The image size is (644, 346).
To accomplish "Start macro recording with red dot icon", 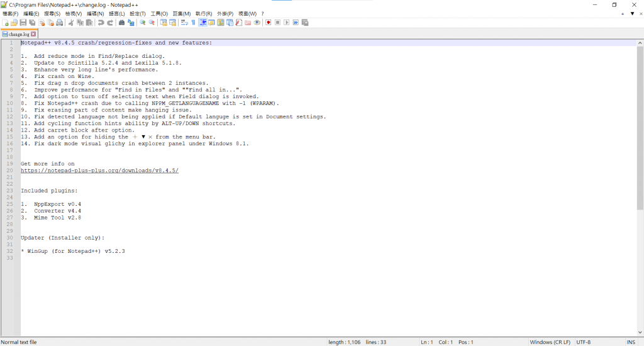I will click(x=268, y=23).
